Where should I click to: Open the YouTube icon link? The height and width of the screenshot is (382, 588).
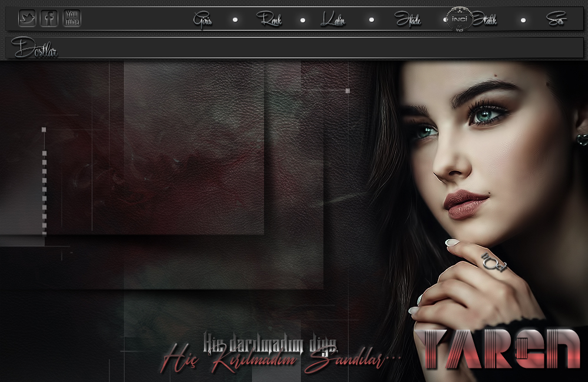click(72, 19)
